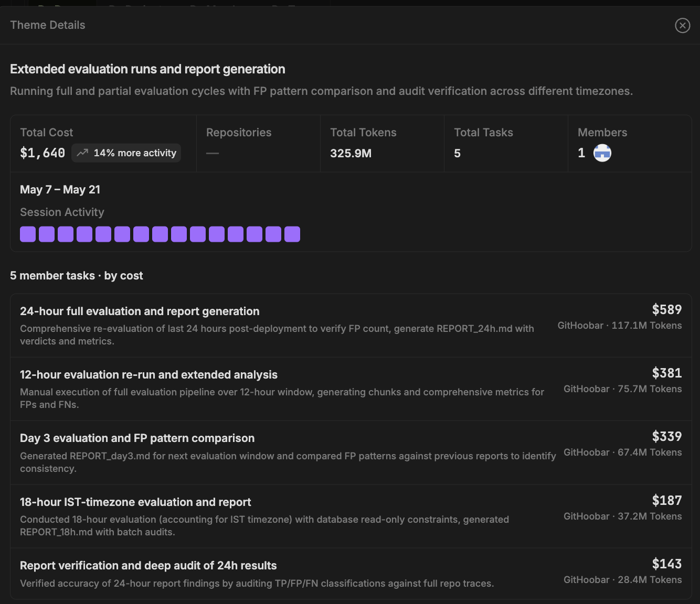This screenshot has width=700, height=604.
Task: Open Report verification and deep audit of 24h results
Action: [x=351, y=574]
